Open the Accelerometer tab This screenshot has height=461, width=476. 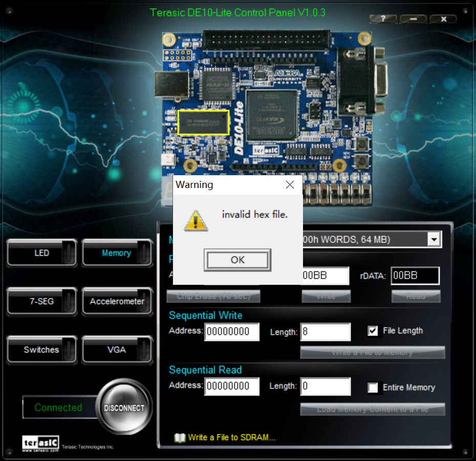click(x=117, y=301)
